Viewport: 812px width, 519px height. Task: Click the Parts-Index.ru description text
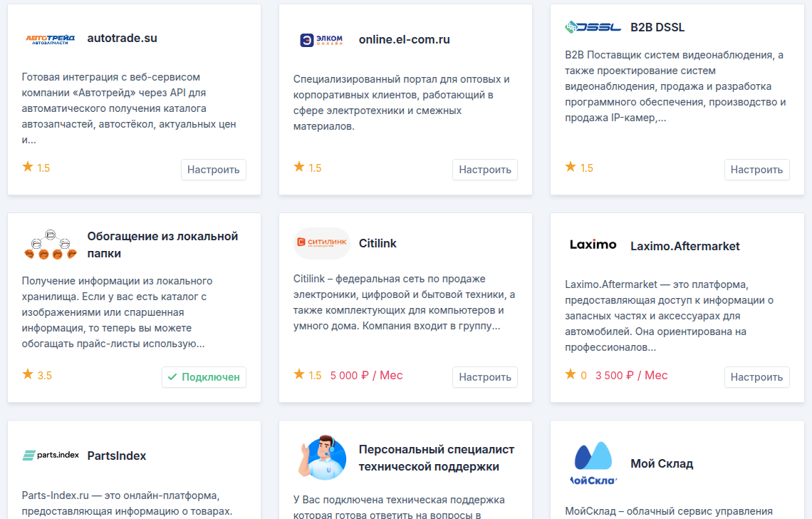pos(127,503)
